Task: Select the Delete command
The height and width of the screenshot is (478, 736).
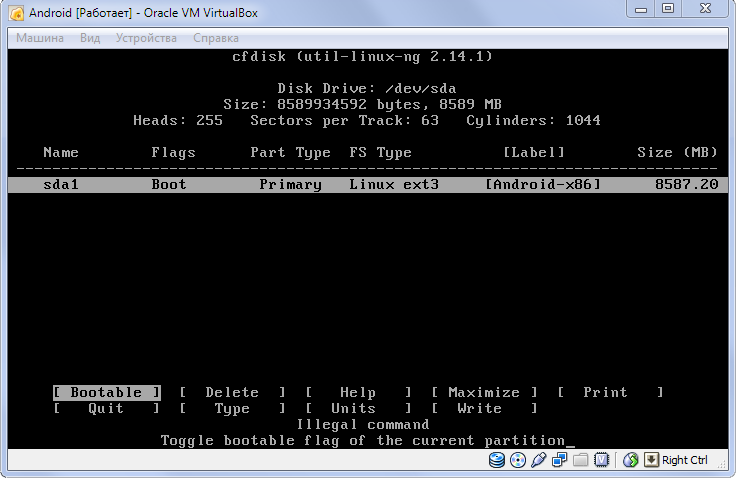Action: [x=232, y=393]
